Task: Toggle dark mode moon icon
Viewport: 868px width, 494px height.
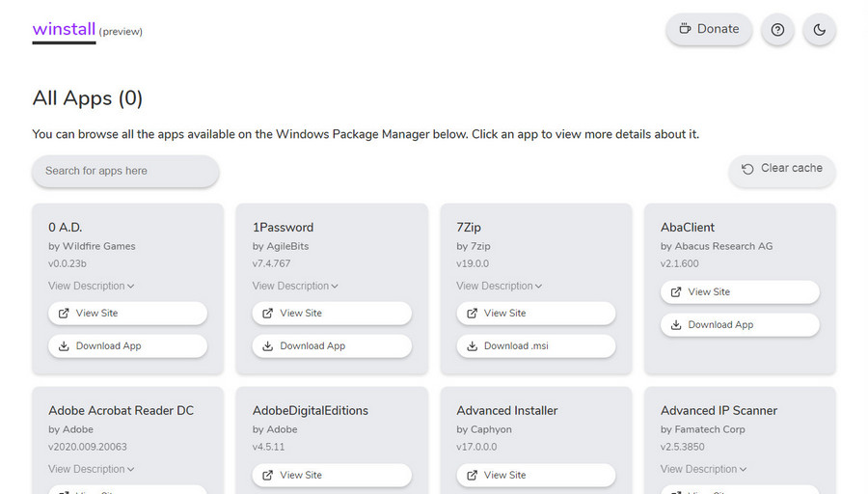Action: point(819,29)
